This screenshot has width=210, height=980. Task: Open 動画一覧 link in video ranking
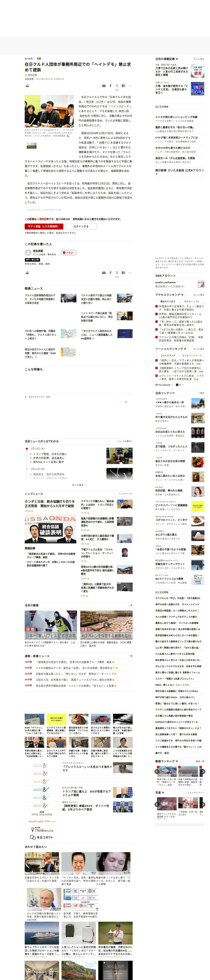coord(200,761)
